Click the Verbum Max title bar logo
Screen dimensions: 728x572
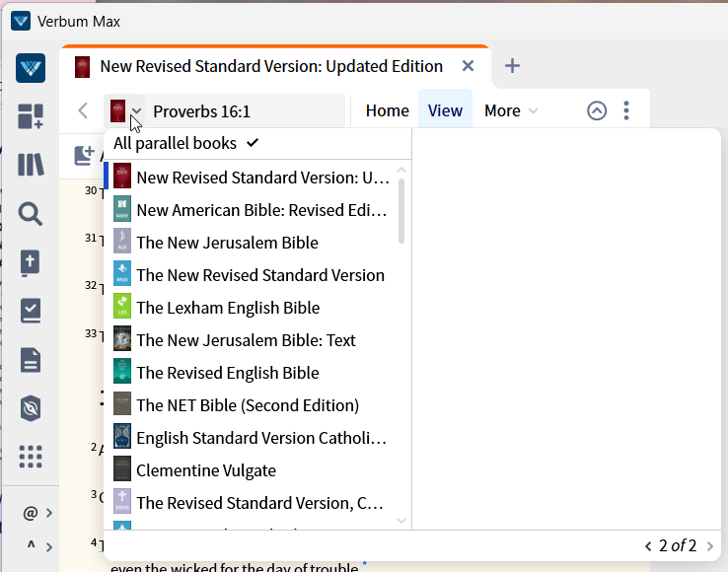[21, 21]
